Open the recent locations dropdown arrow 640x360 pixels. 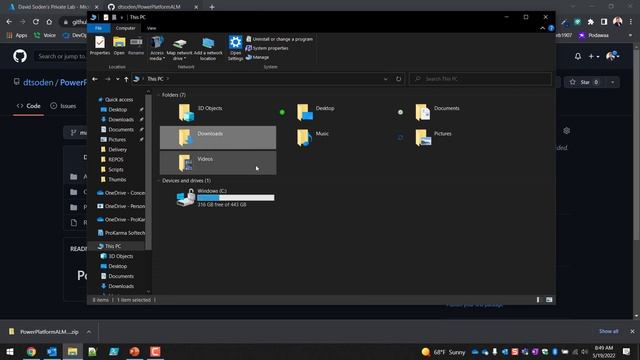[118, 79]
